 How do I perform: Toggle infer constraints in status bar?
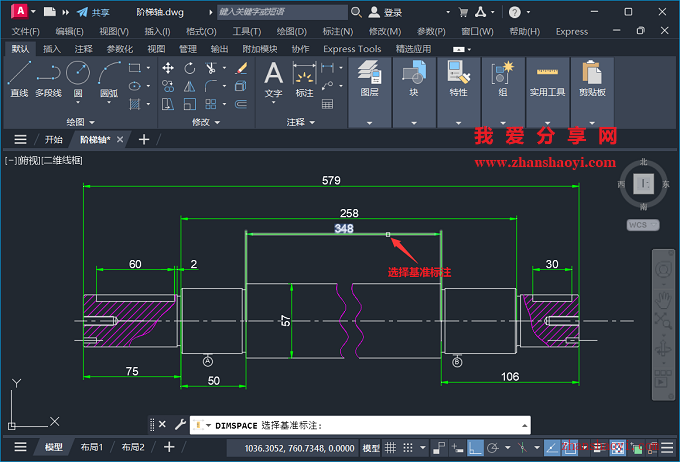tap(439, 448)
